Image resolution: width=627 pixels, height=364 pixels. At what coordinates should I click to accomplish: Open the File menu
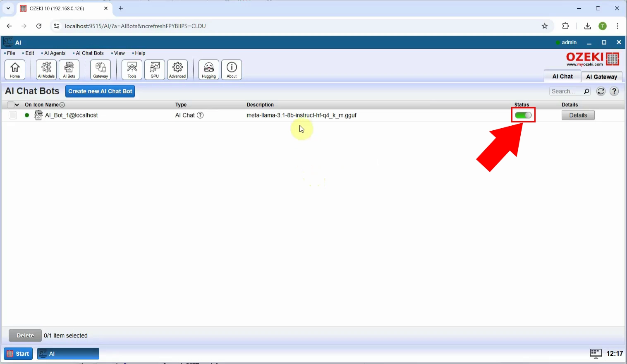pyautogui.click(x=11, y=53)
